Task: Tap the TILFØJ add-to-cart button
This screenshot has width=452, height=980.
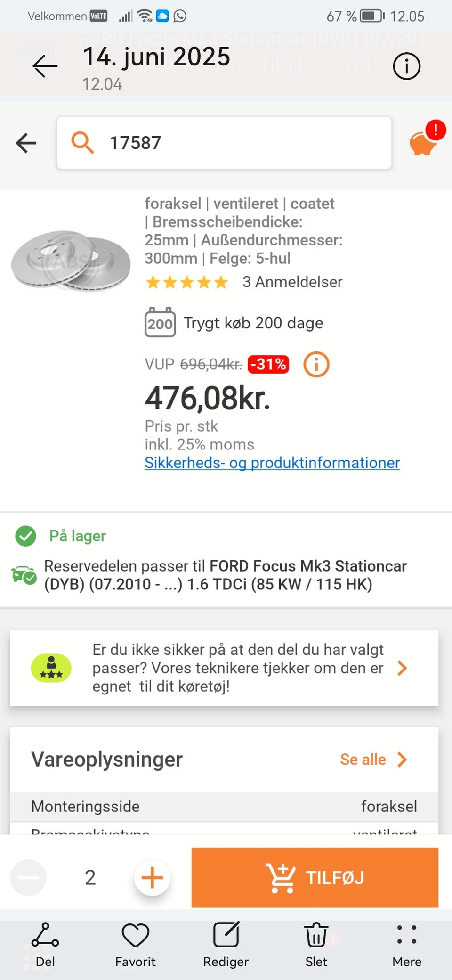Action: pyautogui.click(x=315, y=877)
